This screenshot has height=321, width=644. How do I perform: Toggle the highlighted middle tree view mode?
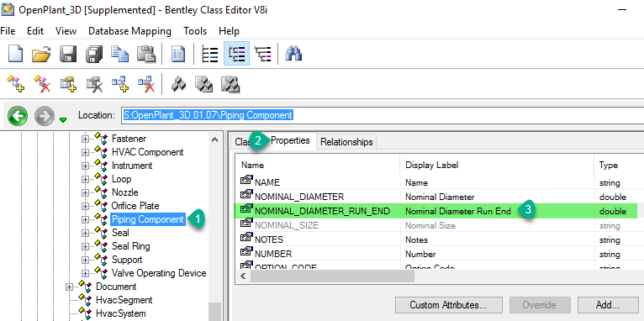click(236, 54)
